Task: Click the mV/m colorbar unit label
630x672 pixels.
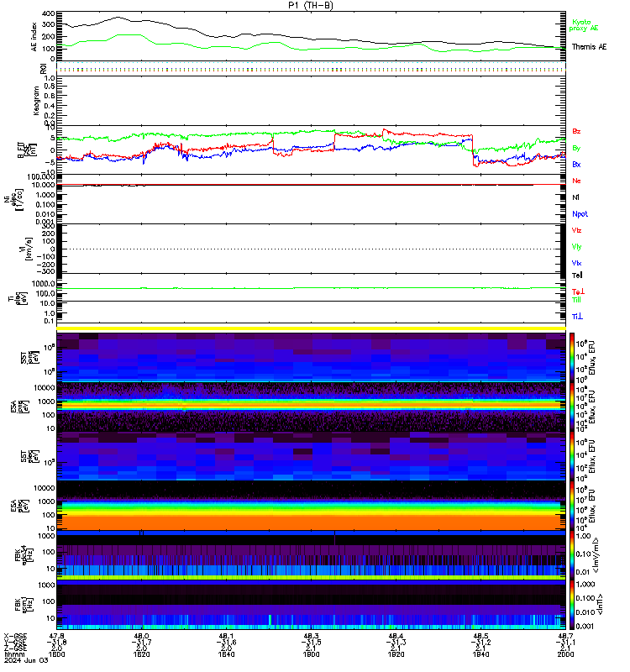Action: pyautogui.click(x=596, y=555)
